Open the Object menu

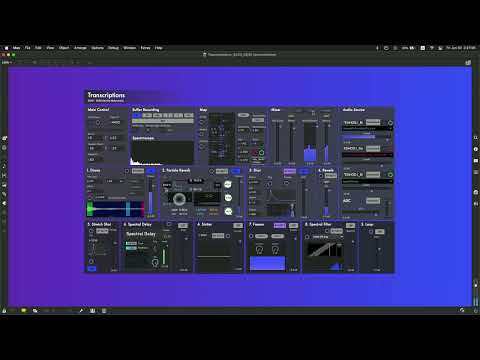coord(64,48)
